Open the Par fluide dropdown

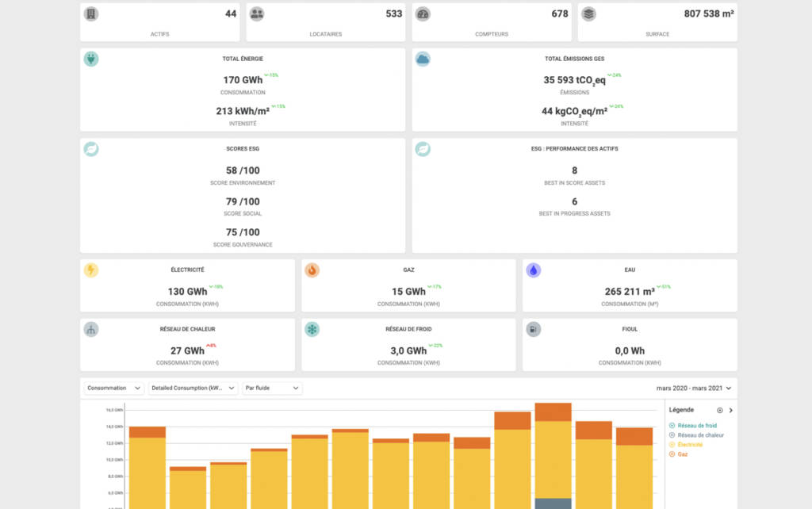[x=273, y=388]
